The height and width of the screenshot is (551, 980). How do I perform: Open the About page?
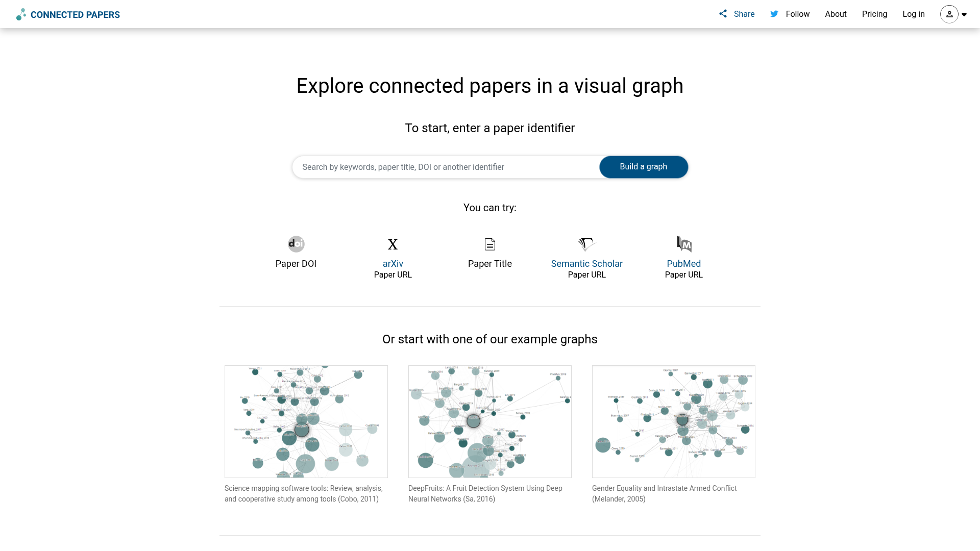[x=836, y=14]
